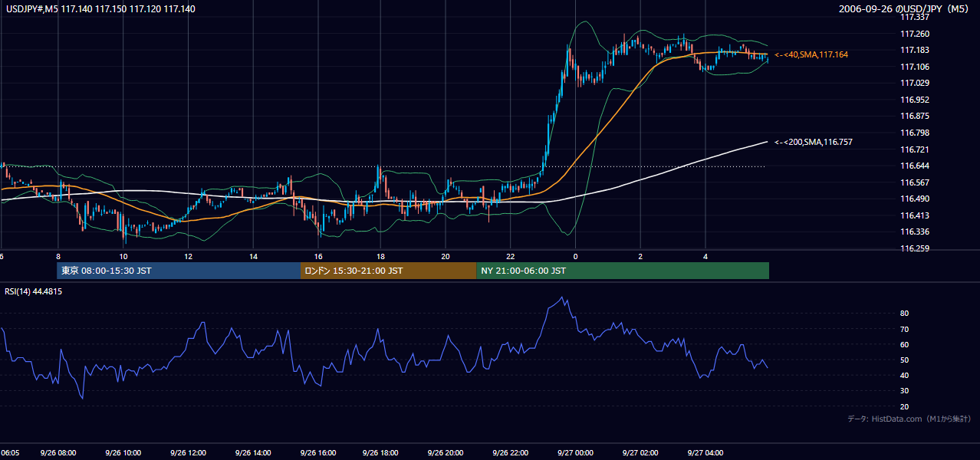Click the 9/26 12:00 time axis label
980x460 pixels.
188,453
